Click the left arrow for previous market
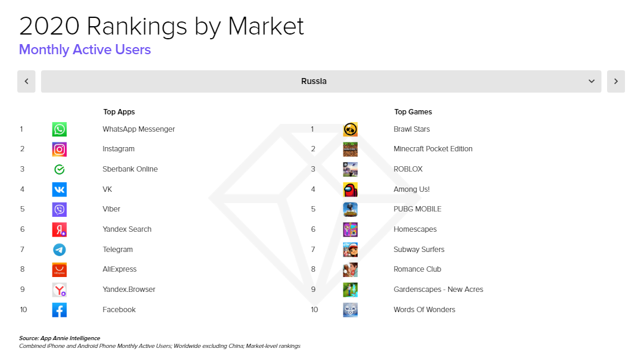The width and height of the screenshot is (644, 361). [x=26, y=81]
